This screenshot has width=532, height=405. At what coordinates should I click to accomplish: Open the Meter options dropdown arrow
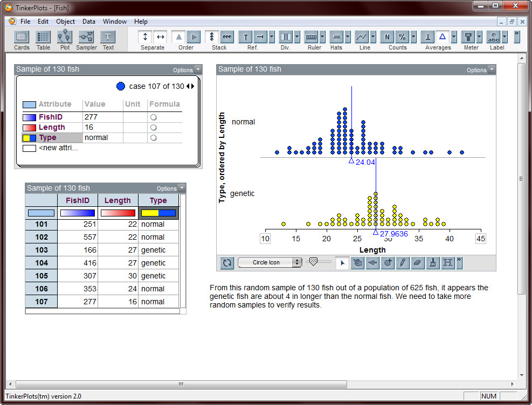(479, 37)
